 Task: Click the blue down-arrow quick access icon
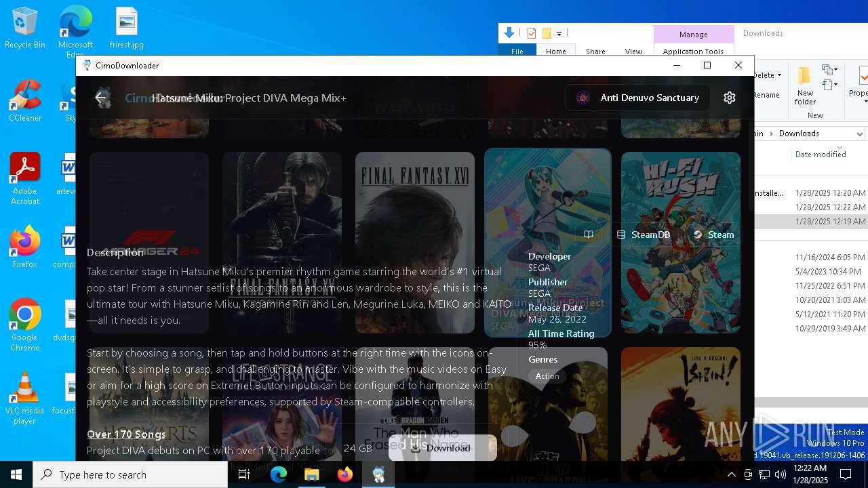[509, 33]
